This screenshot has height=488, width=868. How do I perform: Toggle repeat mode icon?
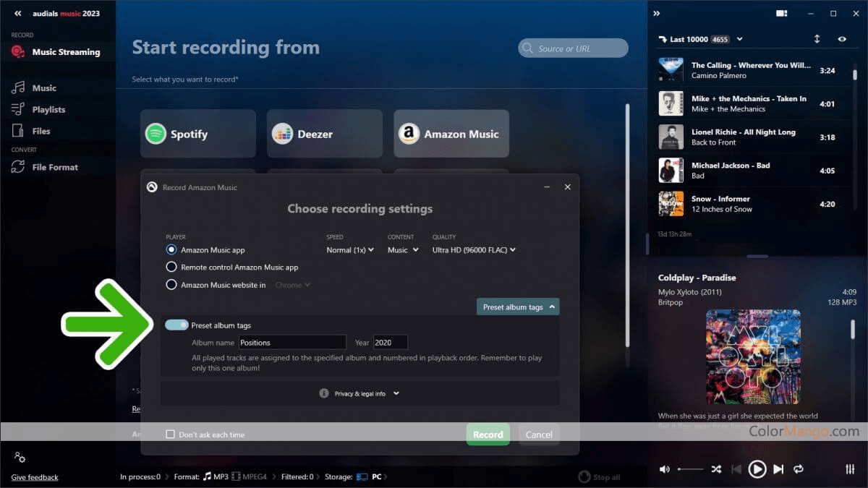799,469
